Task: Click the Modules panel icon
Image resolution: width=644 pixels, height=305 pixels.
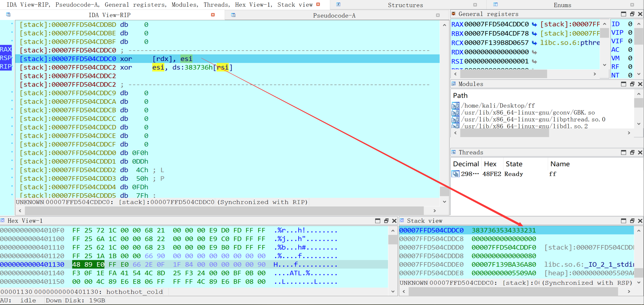Action: (x=454, y=84)
